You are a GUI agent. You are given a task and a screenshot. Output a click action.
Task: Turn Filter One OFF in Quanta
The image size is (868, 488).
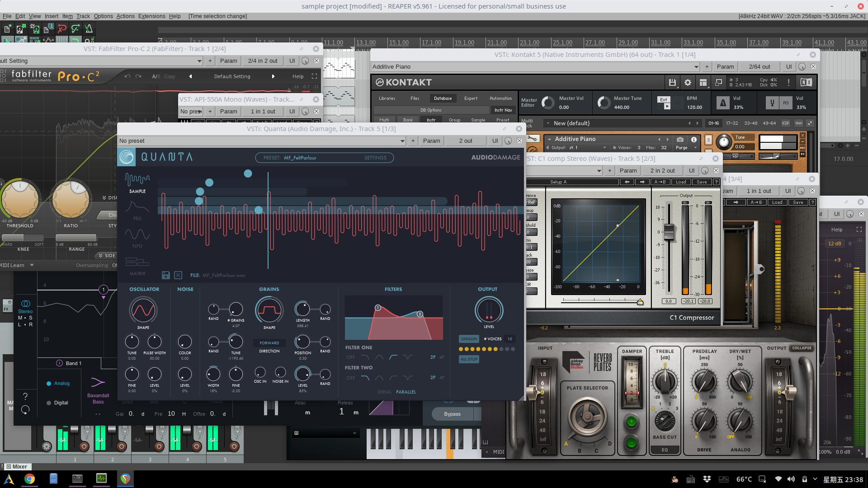click(x=350, y=357)
